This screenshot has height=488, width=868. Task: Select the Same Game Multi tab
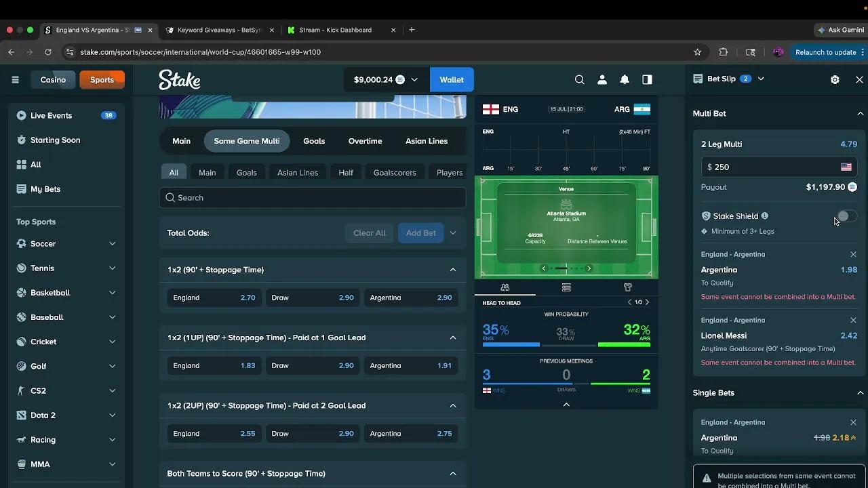[247, 141]
